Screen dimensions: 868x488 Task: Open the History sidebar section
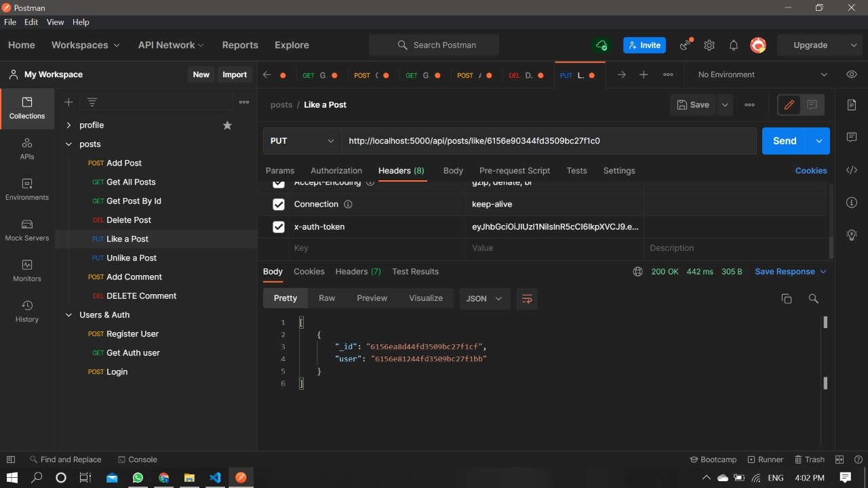[27, 311]
